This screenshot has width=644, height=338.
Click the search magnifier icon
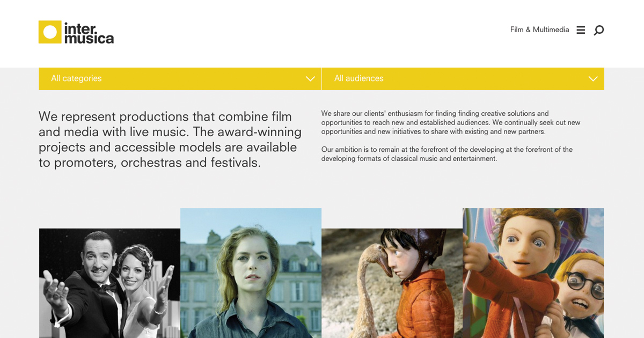(x=598, y=30)
